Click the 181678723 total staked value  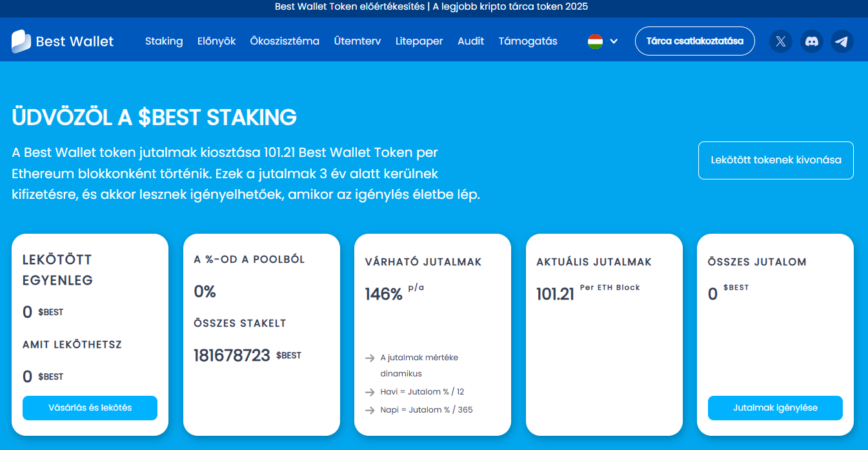click(x=232, y=355)
